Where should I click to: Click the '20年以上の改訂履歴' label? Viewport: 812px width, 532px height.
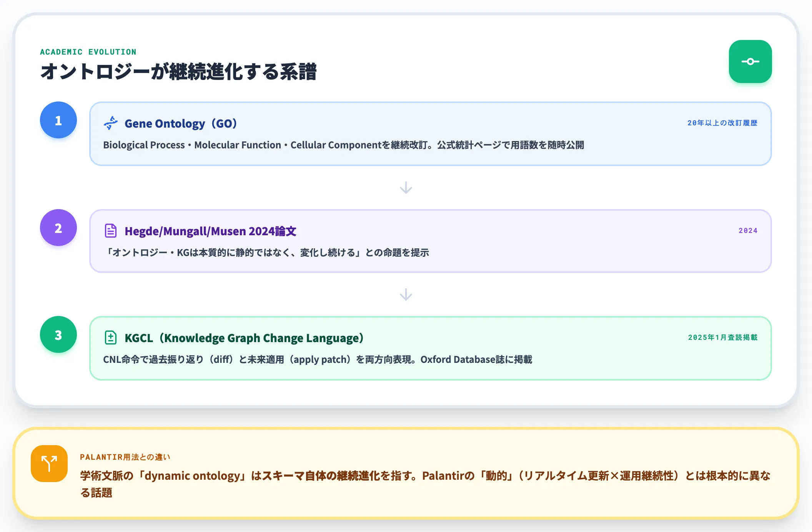click(x=722, y=123)
